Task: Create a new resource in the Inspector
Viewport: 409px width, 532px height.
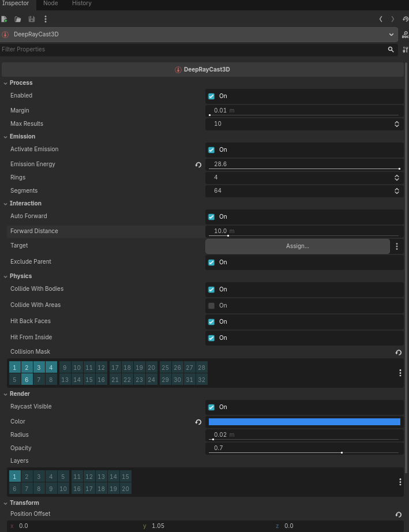Action: pyautogui.click(x=5, y=19)
